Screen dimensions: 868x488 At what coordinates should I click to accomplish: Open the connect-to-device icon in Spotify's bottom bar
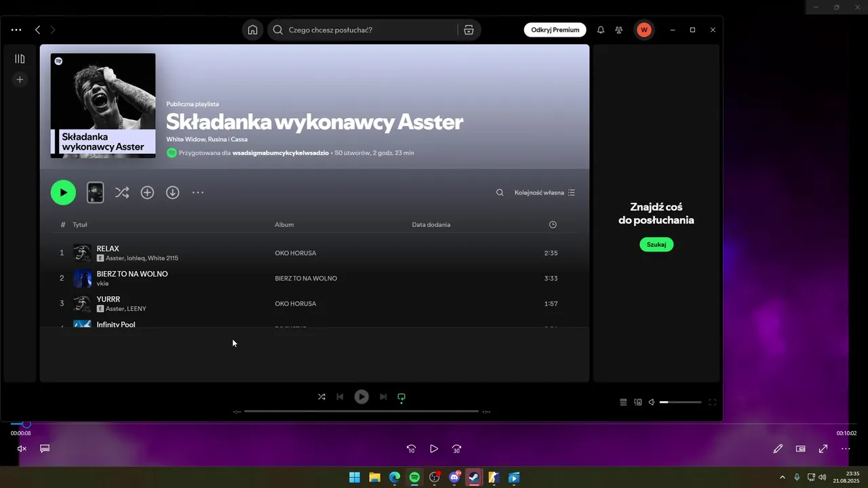(x=638, y=402)
